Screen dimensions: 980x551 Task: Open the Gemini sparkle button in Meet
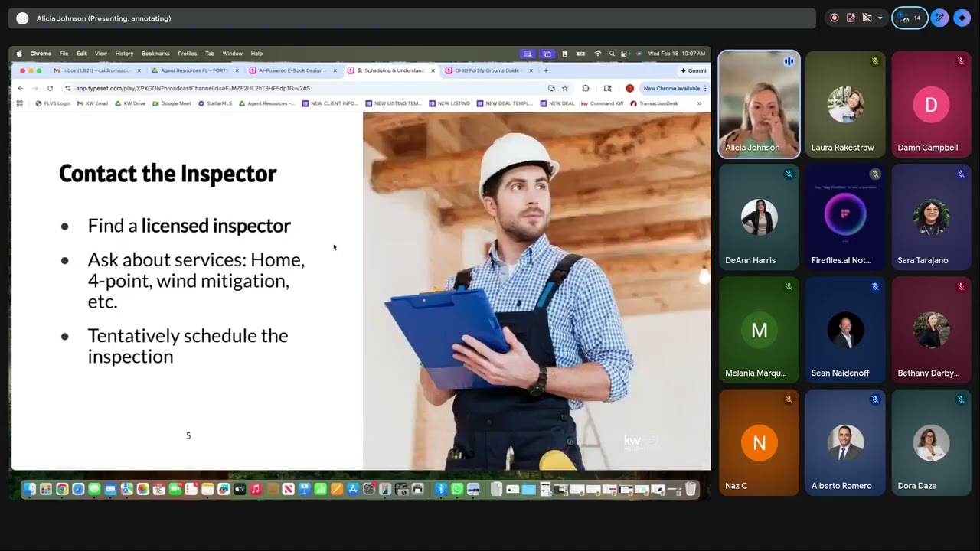962,18
